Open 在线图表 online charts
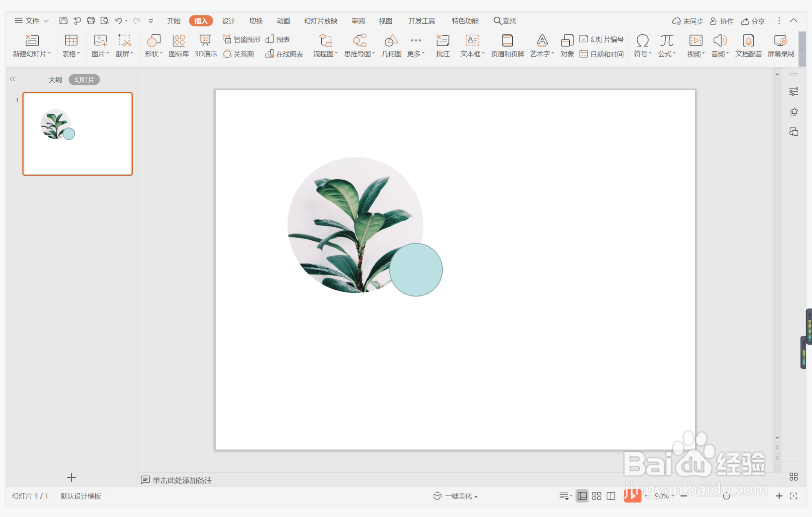The image size is (812, 517). point(284,54)
